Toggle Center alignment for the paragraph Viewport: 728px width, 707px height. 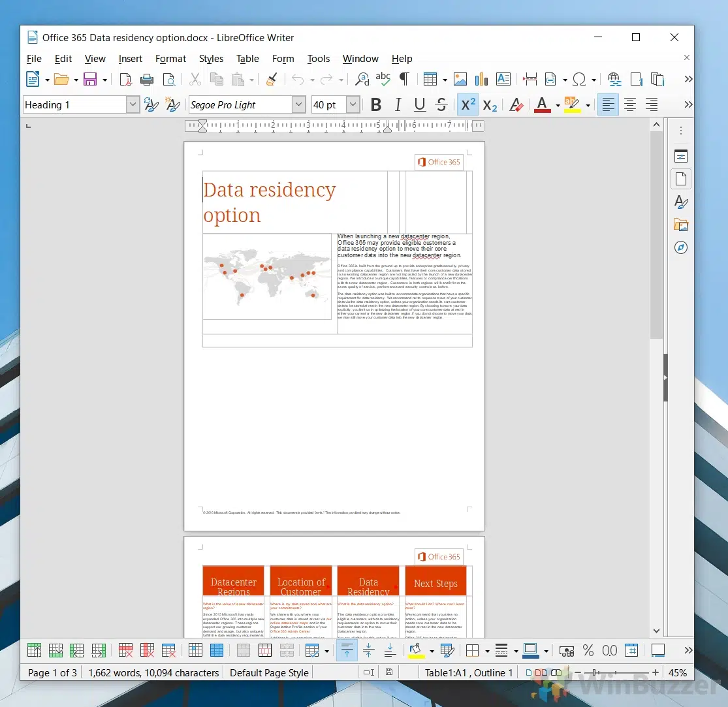point(630,105)
